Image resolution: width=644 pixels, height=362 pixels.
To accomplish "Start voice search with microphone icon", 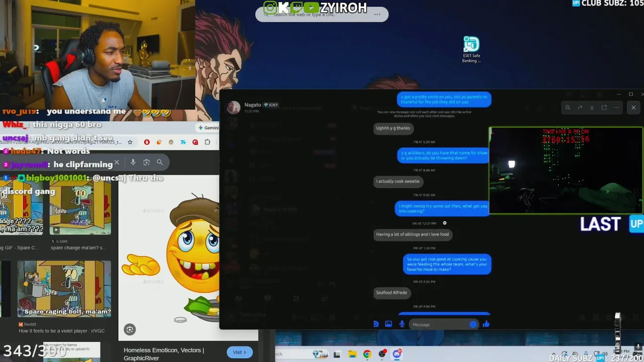I will tap(133, 162).
